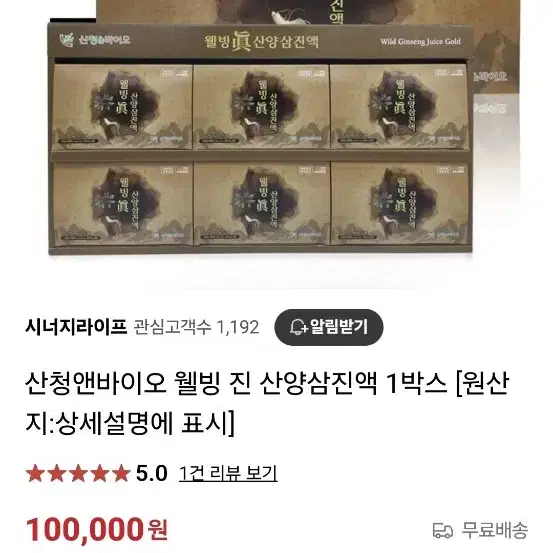Select the 100,000원 price text
The width and height of the screenshot is (553, 553).
[x=97, y=529]
